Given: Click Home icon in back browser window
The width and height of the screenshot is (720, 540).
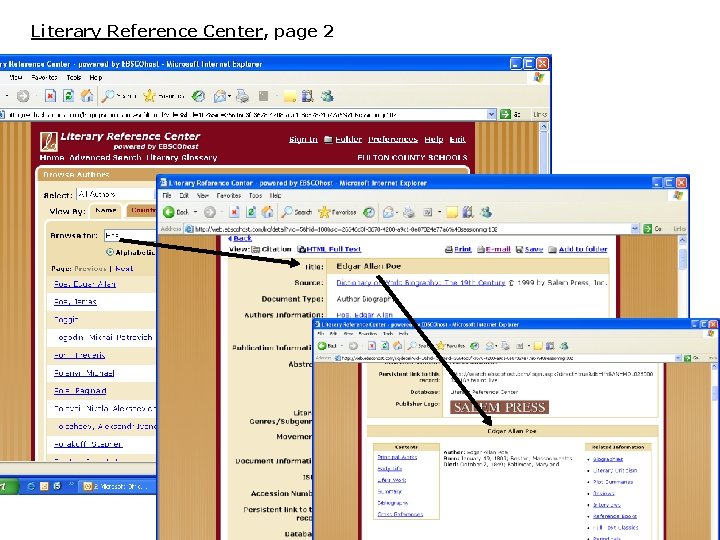Looking at the screenshot, I should (x=87, y=96).
